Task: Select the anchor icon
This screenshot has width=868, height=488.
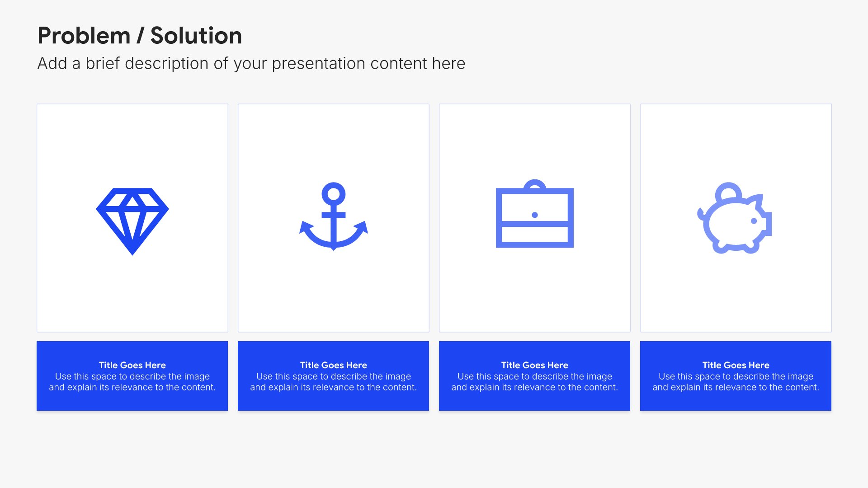Action: [x=334, y=216]
